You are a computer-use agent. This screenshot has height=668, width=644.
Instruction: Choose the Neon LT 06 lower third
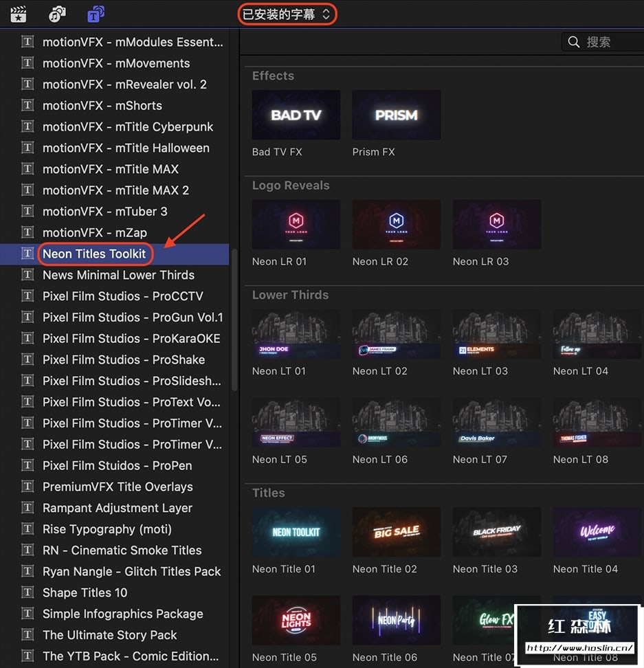click(x=396, y=422)
